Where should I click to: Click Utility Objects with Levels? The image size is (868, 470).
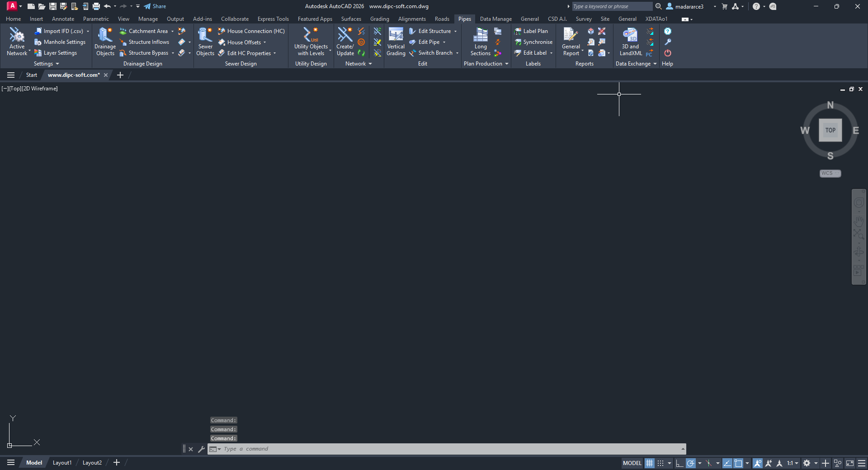[x=311, y=42]
